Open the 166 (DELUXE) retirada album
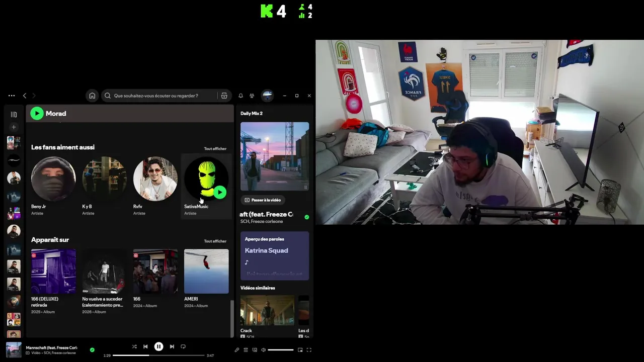644x362 pixels. pyautogui.click(x=53, y=271)
